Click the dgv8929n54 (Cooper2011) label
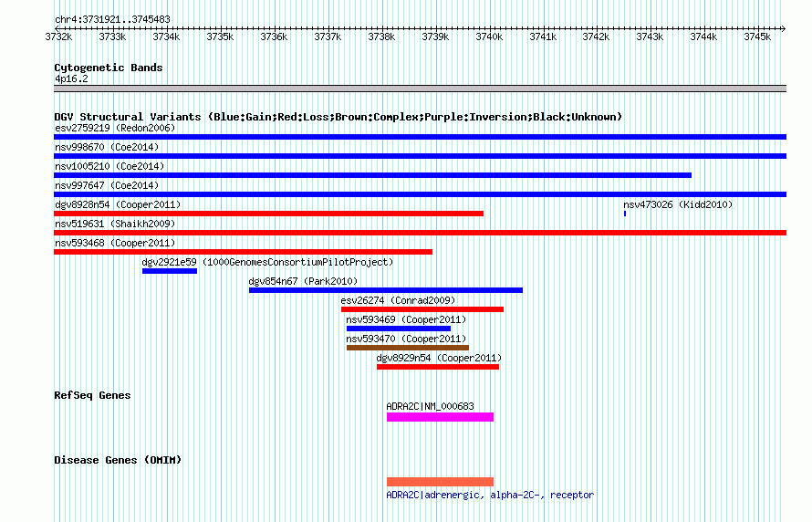Image resolution: width=812 pixels, height=522 pixels. [439, 358]
